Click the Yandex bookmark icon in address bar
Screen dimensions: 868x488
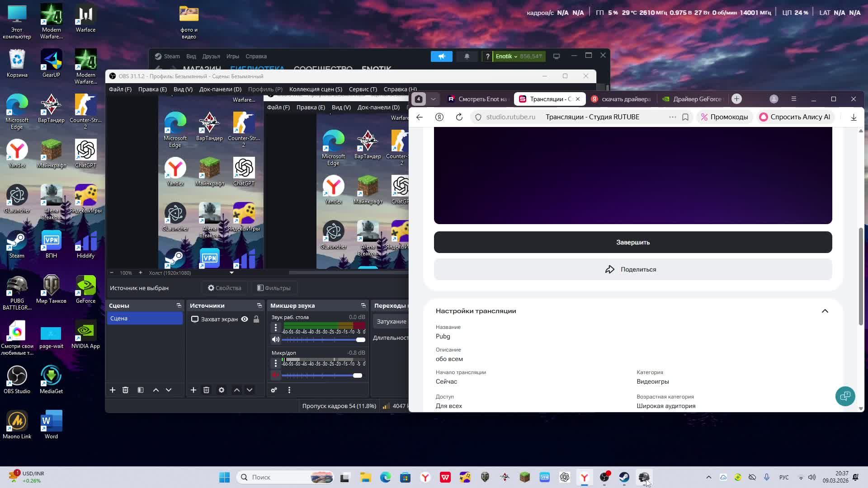[685, 117]
